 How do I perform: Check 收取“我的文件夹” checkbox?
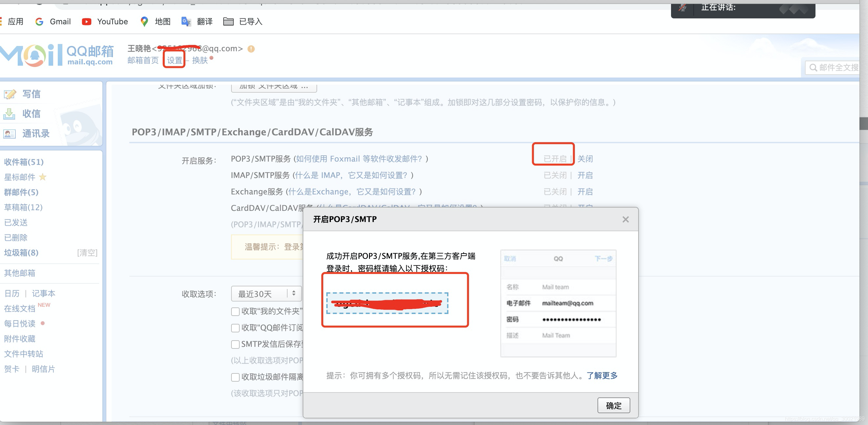[235, 311]
